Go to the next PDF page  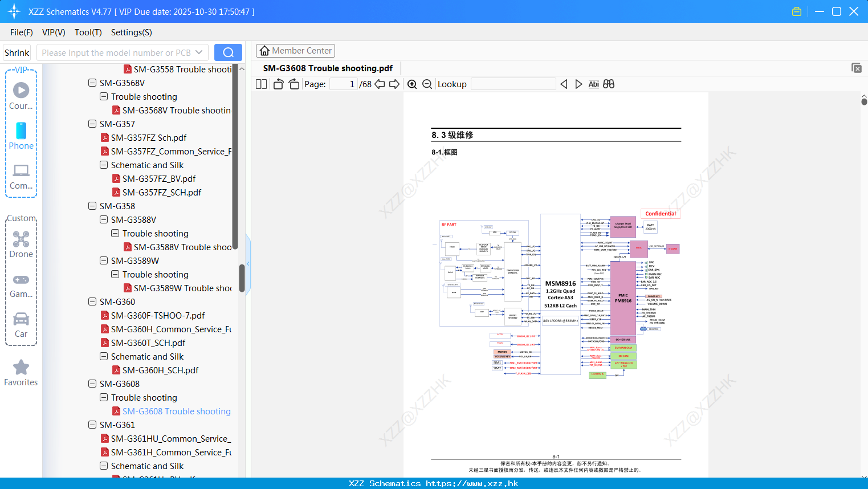tap(394, 84)
